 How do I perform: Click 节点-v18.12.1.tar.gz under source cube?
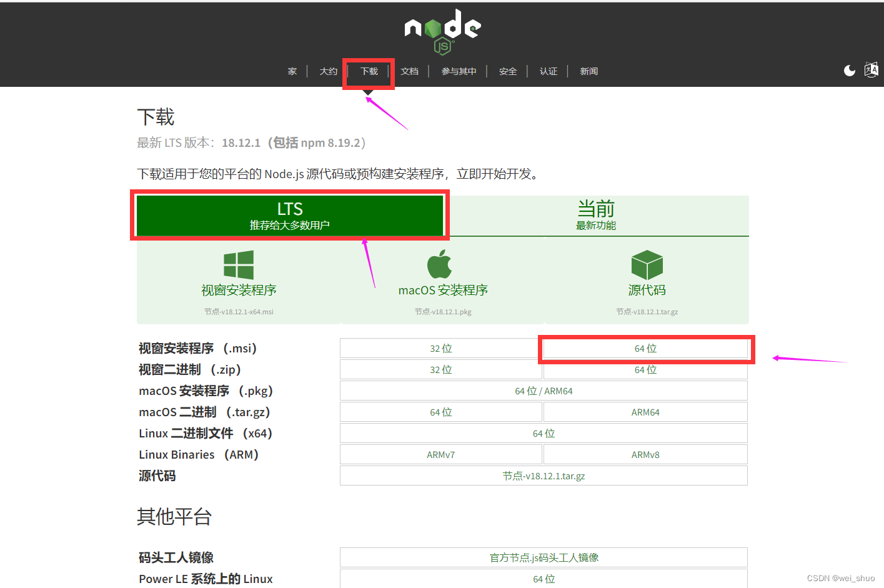click(647, 312)
